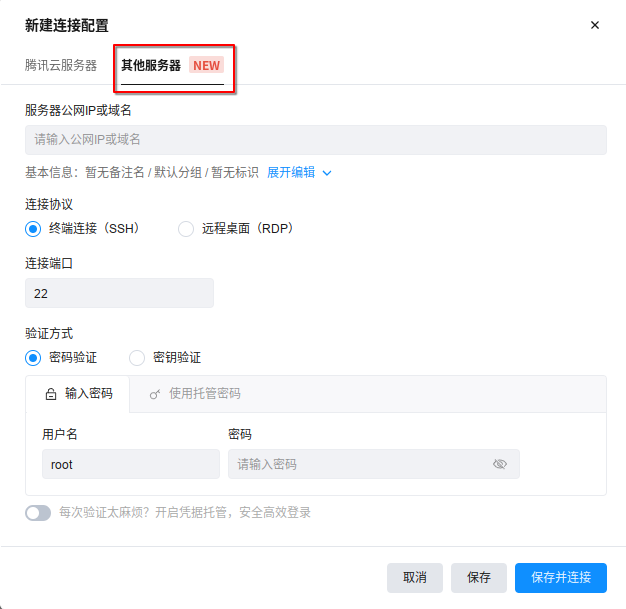Click the 取消 button
Screen dimensions: 626x609
(x=414, y=577)
